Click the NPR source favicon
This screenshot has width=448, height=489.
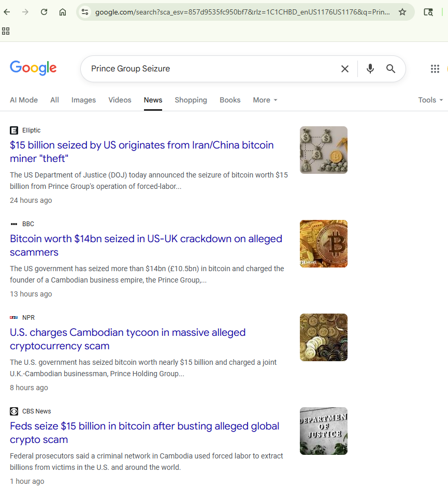click(x=14, y=318)
